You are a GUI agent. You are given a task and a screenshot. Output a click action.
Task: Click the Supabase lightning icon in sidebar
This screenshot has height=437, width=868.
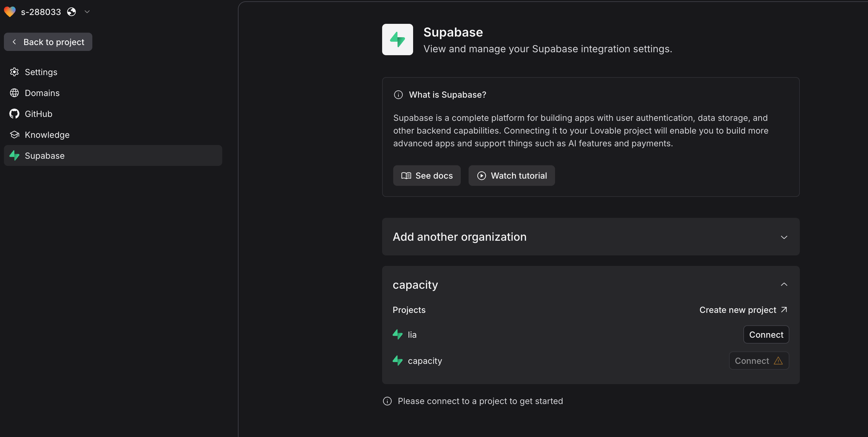pos(14,156)
